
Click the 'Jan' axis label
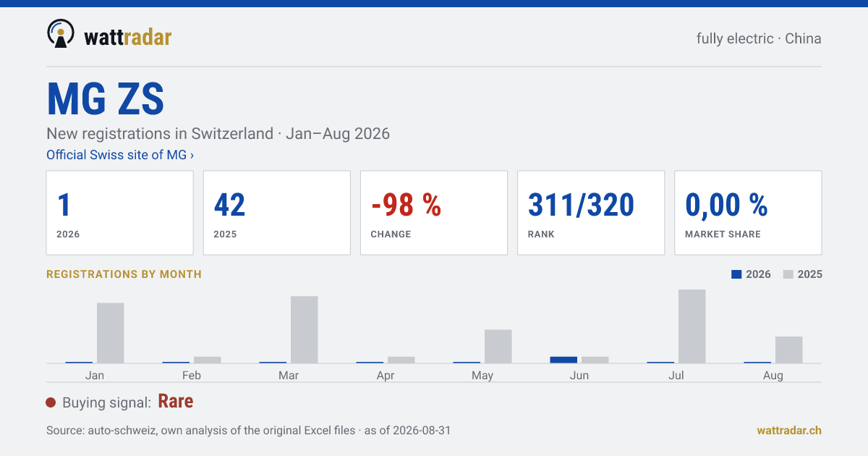coord(95,375)
